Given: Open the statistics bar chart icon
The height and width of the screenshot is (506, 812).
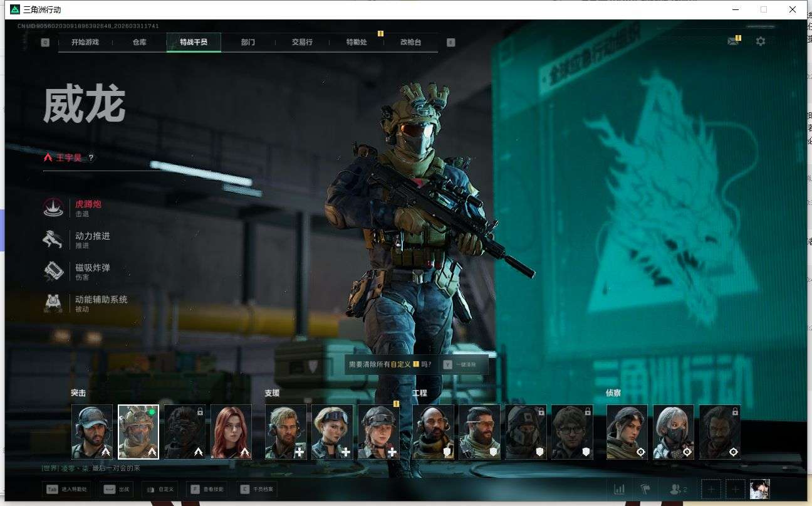Looking at the screenshot, I should click(619, 489).
